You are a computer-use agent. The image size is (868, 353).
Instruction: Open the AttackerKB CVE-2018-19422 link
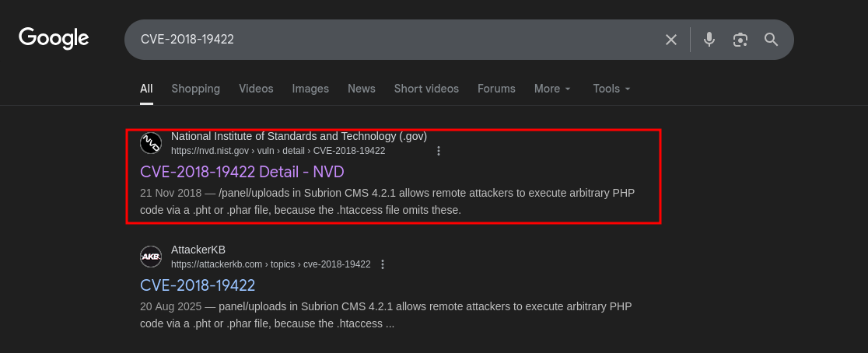pos(198,285)
